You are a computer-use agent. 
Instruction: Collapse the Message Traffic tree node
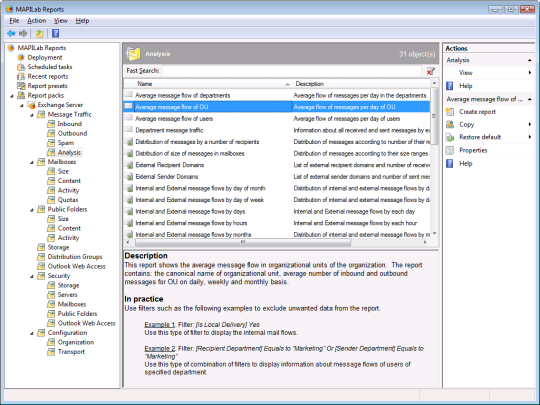(x=32, y=115)
